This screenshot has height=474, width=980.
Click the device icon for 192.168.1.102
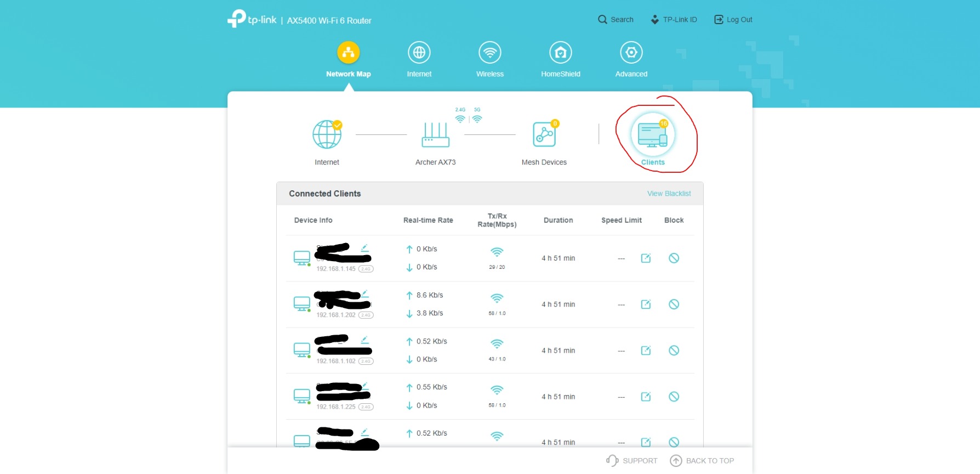click(302, 351)
